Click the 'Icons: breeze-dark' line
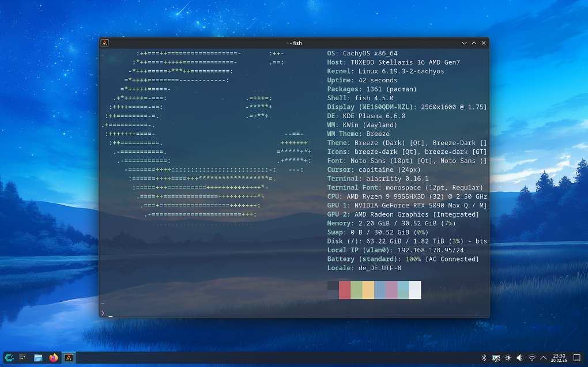 (407, 152)
